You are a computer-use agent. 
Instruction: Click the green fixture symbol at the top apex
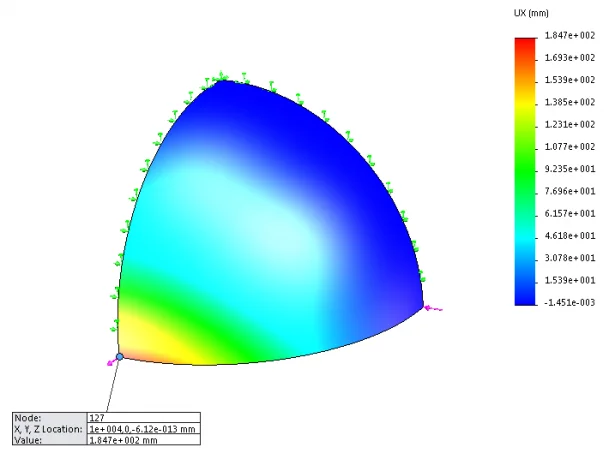(221, 76)
